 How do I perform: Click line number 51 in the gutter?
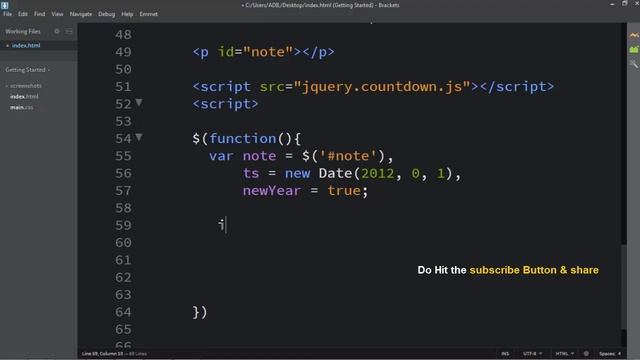(123, 87)
